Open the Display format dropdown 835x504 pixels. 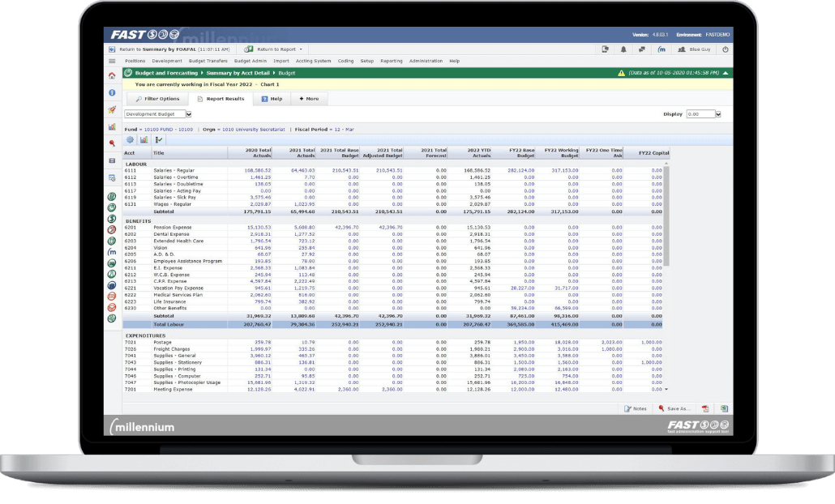tap(717, 114)
